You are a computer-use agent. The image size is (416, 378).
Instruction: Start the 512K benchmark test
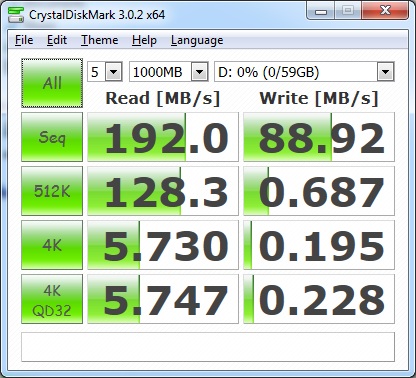52,191
